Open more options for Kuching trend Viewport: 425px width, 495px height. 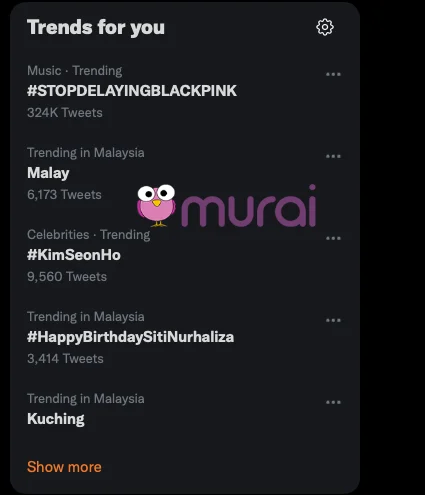tap(333, 402)
